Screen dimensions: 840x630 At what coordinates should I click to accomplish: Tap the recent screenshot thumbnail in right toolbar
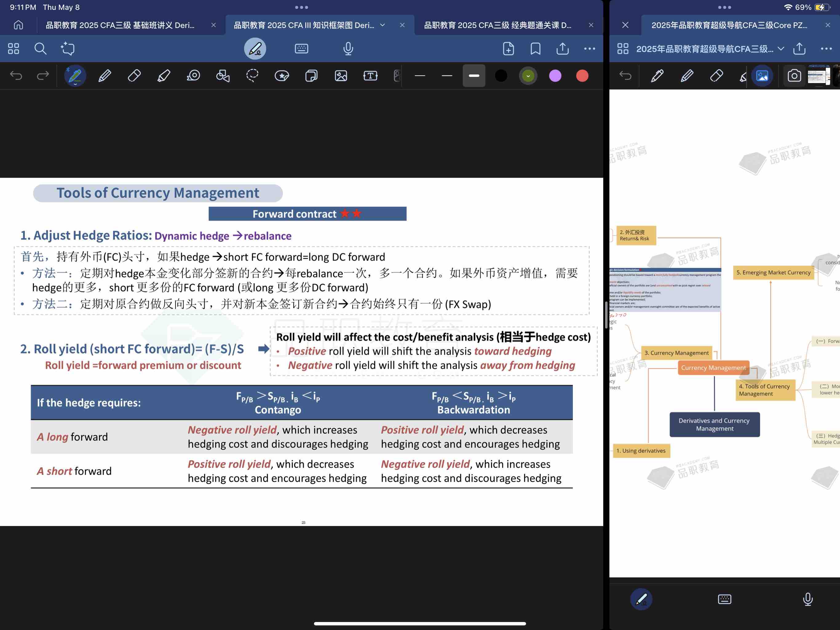(819, 76)
